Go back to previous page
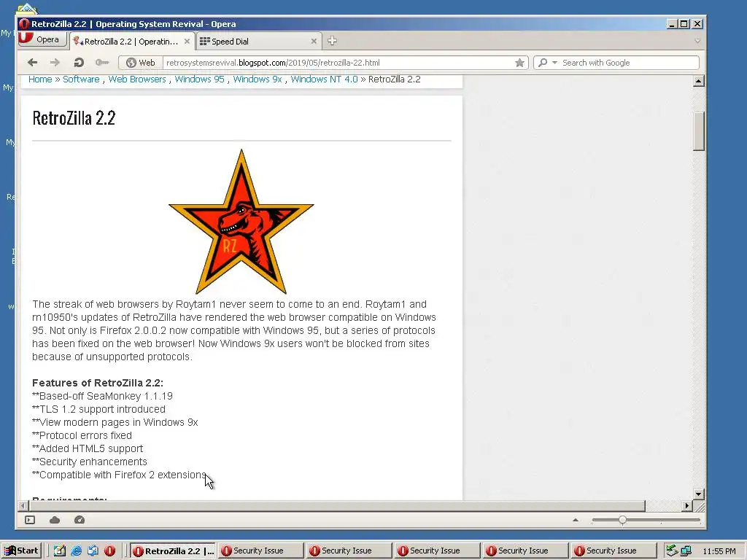 tap(32, 63)
